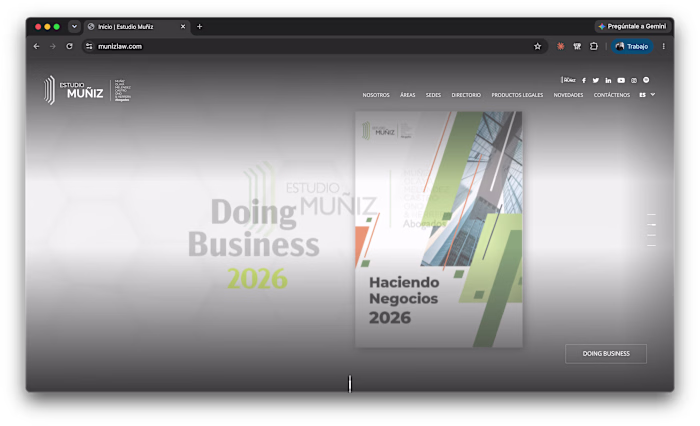Open the SEDES menu
This screenshot has width=700, height=426.
tap(433, 95)
